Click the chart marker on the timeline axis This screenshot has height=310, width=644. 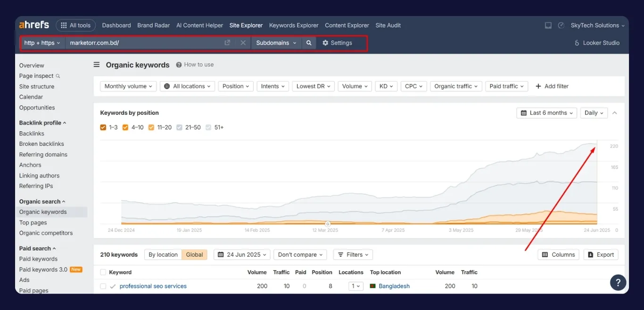[x=328, y=224]
